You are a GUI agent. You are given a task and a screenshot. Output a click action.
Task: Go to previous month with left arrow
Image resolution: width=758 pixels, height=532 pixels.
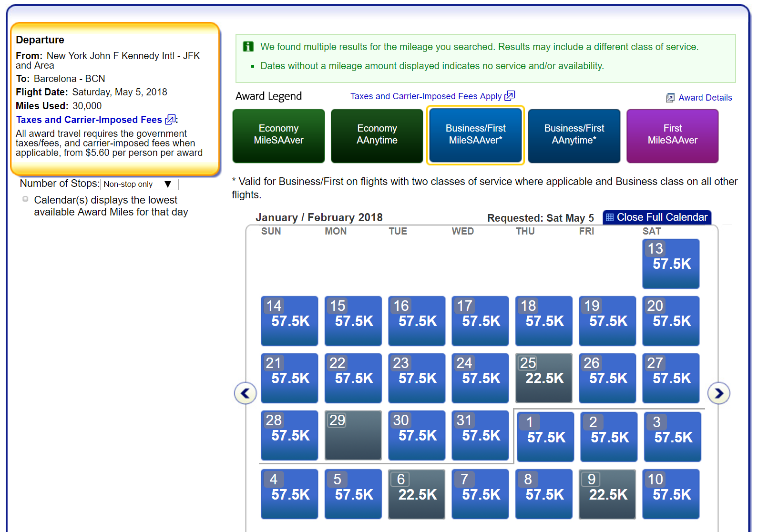tap(246, 393)
